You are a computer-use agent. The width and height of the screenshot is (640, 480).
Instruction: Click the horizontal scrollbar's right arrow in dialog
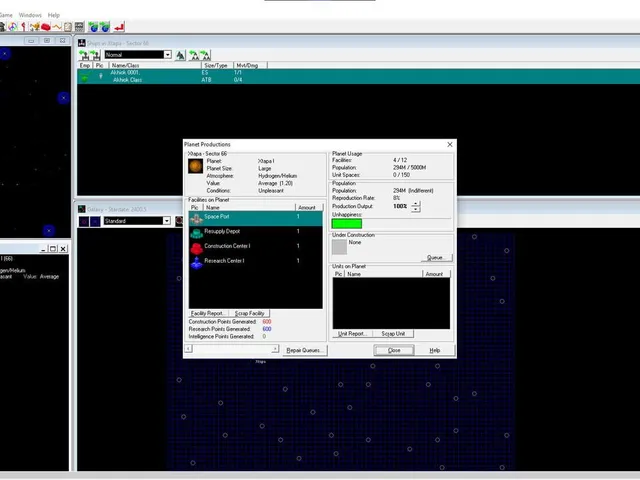(x=275, y=349)
